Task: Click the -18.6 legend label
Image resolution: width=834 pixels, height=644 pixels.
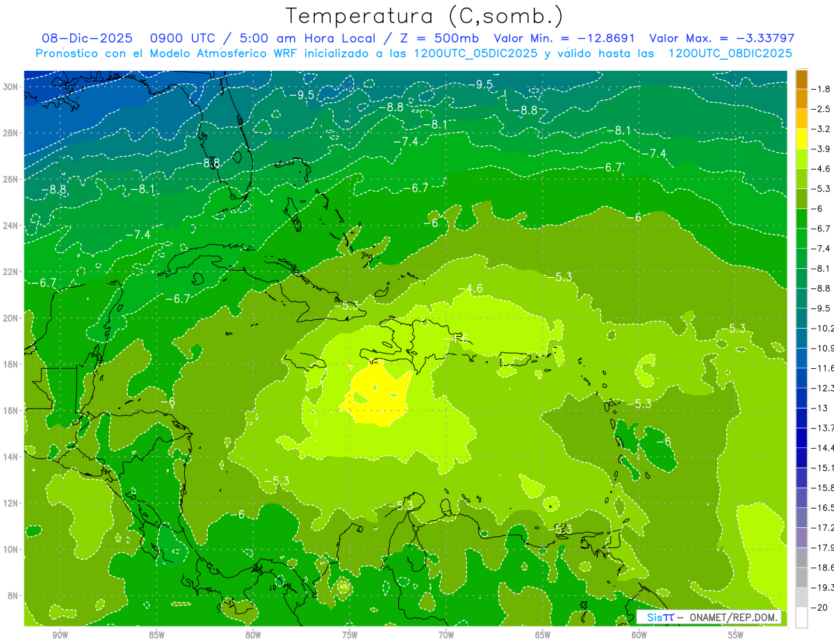Action: pyautogui.click(x=823, y=568)
